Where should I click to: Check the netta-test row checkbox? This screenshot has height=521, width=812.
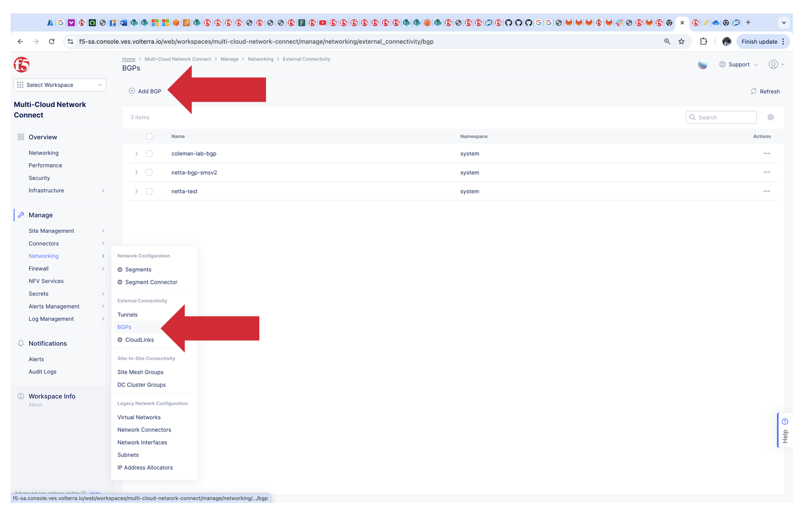tap(149, 191)
